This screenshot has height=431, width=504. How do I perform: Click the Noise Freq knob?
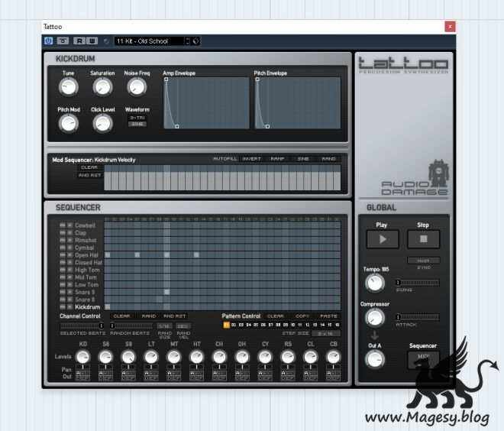(x=137, y=87)
